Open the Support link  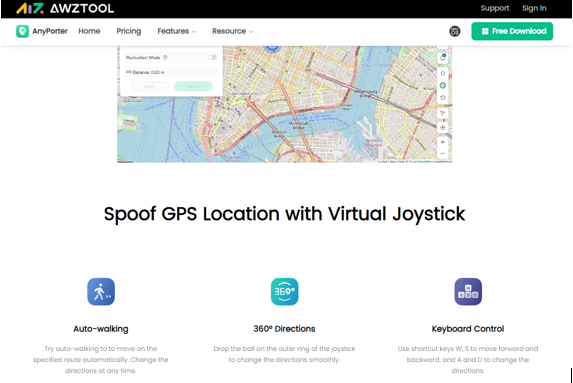click(495, 8)
